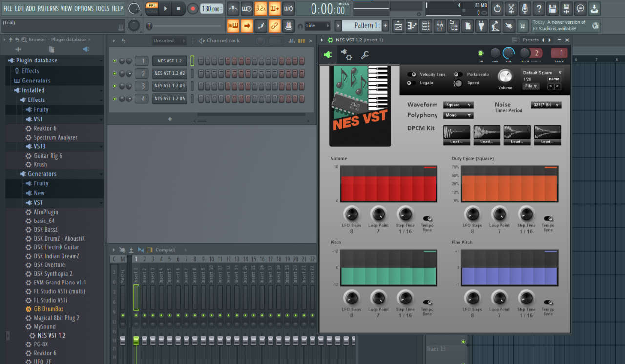625x364 pixels.
Task: Select GB DrumBox in the plugin list
Action: [x=48, y=309]
